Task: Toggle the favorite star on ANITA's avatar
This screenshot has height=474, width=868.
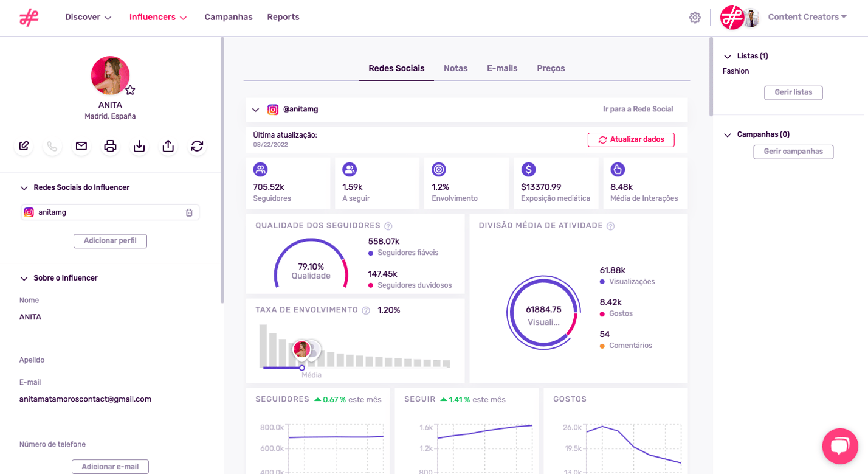Action: click(130, 90)
